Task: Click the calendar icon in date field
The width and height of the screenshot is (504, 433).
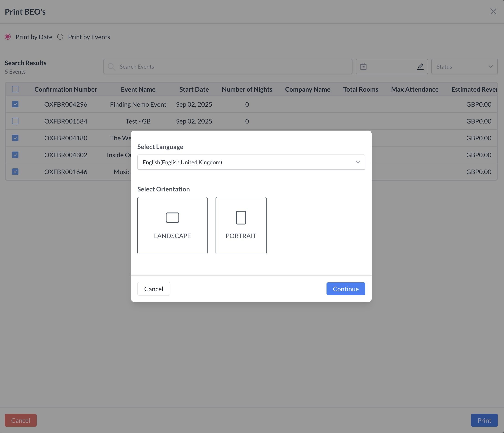Action: point(363,67)
